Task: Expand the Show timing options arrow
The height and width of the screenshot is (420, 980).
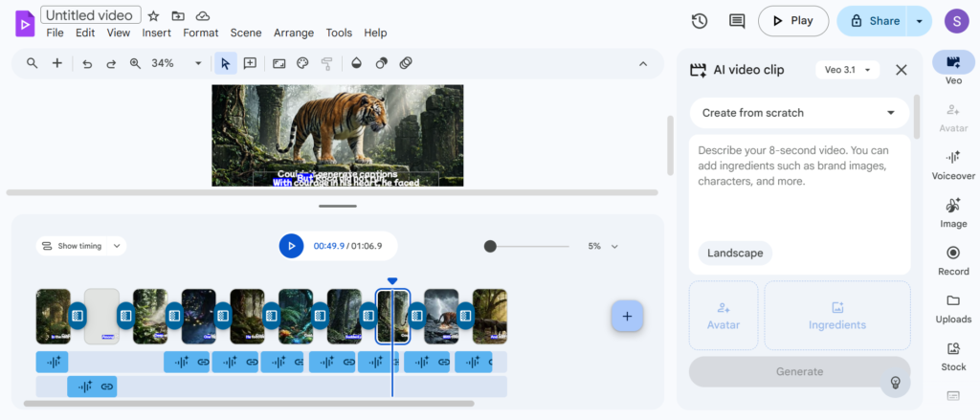Action: tap(117, 246)
